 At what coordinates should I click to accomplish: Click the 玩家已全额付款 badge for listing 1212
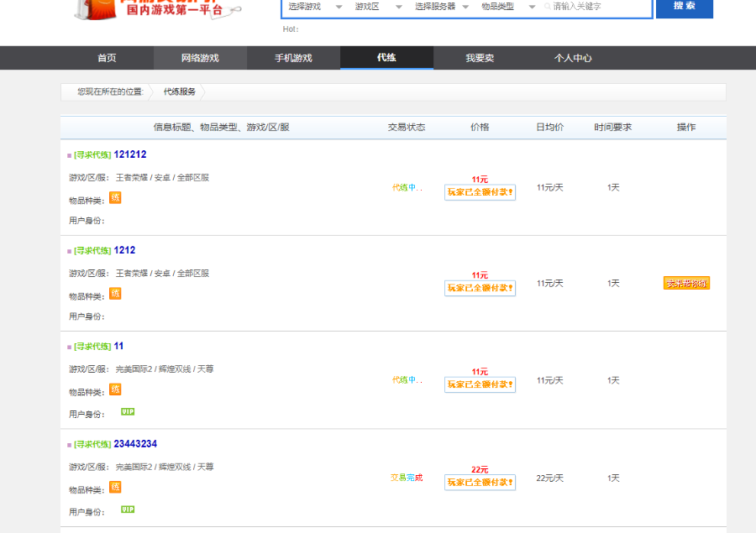point(480,288)
